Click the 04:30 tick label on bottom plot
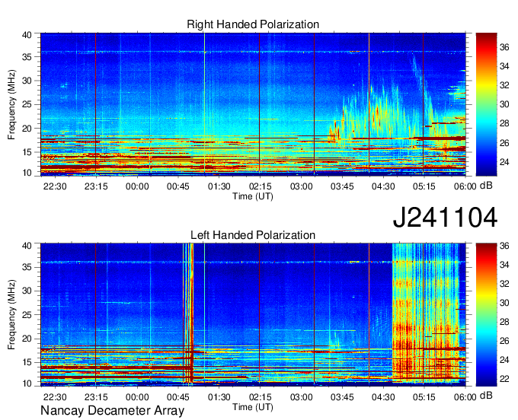This screenshot has height=420, width=518. pyautogui.click(x=383, y=397)
